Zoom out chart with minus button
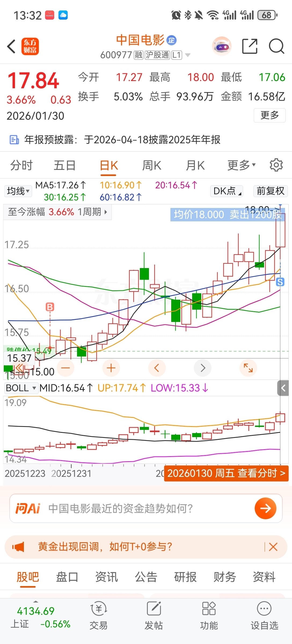The width and height of the screenshot is (292, 644). (65, 368)
